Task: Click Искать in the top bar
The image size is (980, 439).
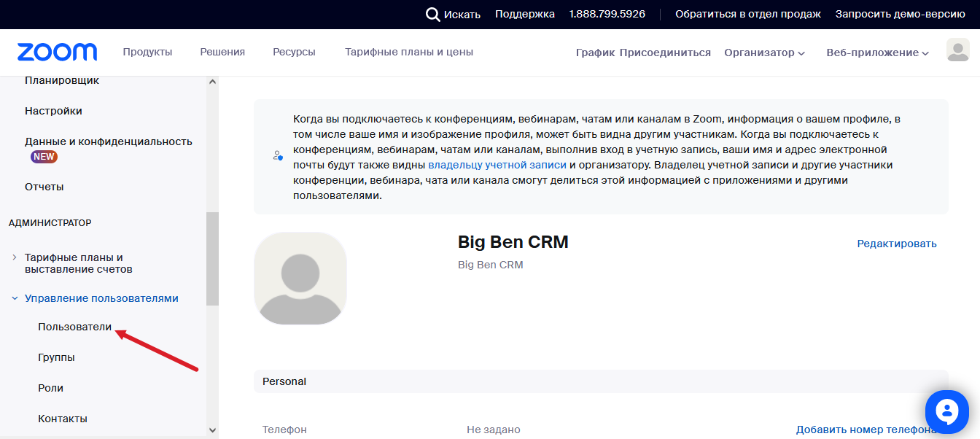Action: pos(462,15)
